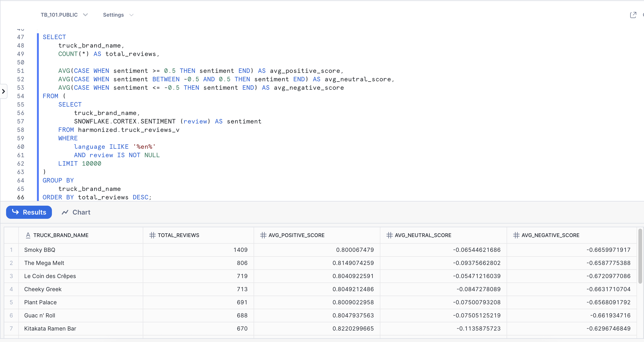Click the text-type icon on TRUCK_BRAND_NAME header
Viewport: 644px width, 342px height.
(x=28, y=235)
